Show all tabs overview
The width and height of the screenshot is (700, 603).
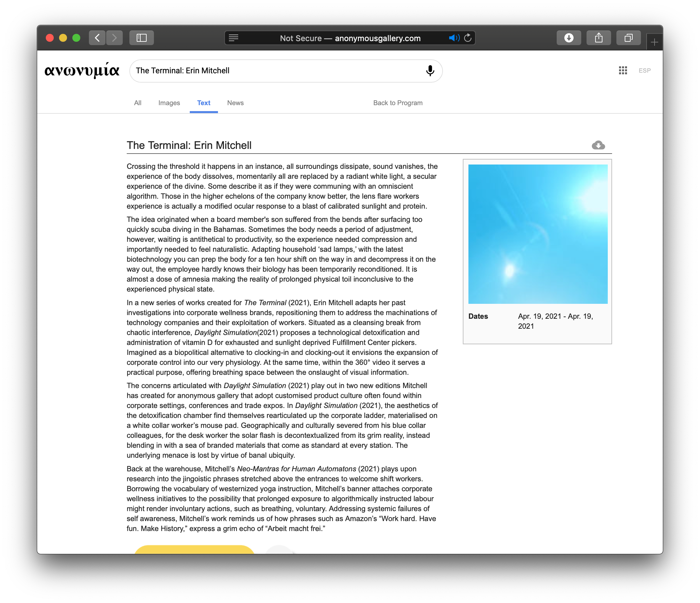pyautogui.click(x=628, y=38)
